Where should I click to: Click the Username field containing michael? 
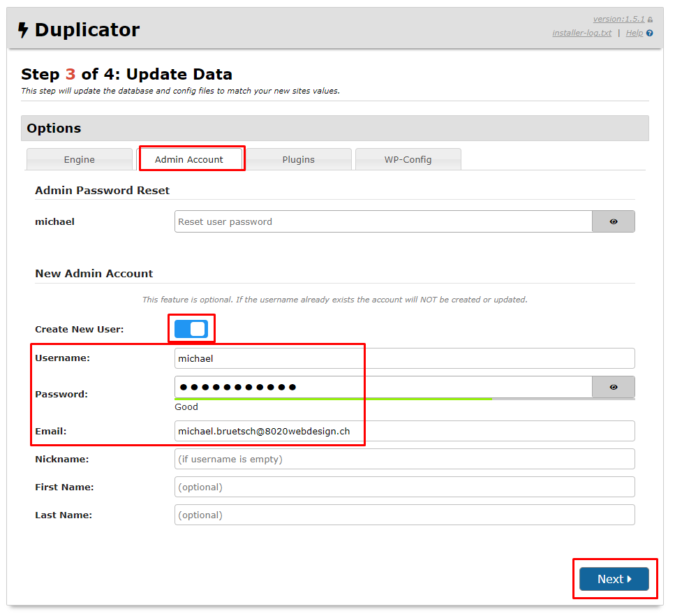pos(404,358)
